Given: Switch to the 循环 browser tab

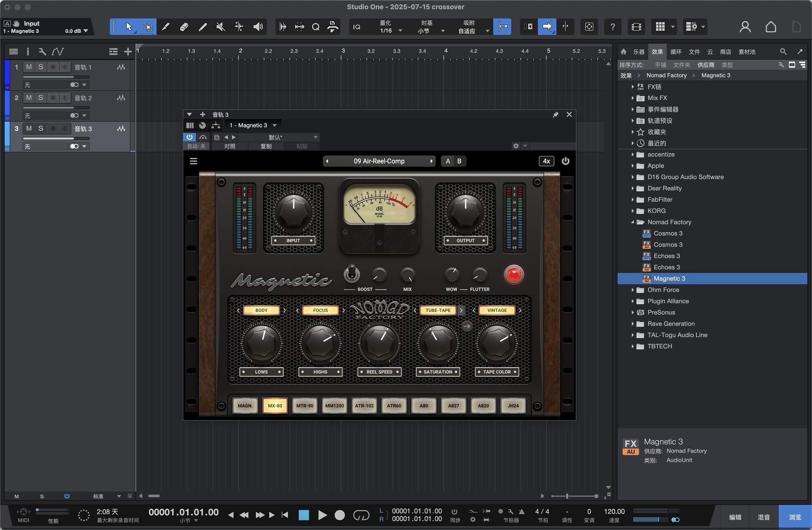Looking at the screenshot, I should pyautogui.click(x=676, y=52).
